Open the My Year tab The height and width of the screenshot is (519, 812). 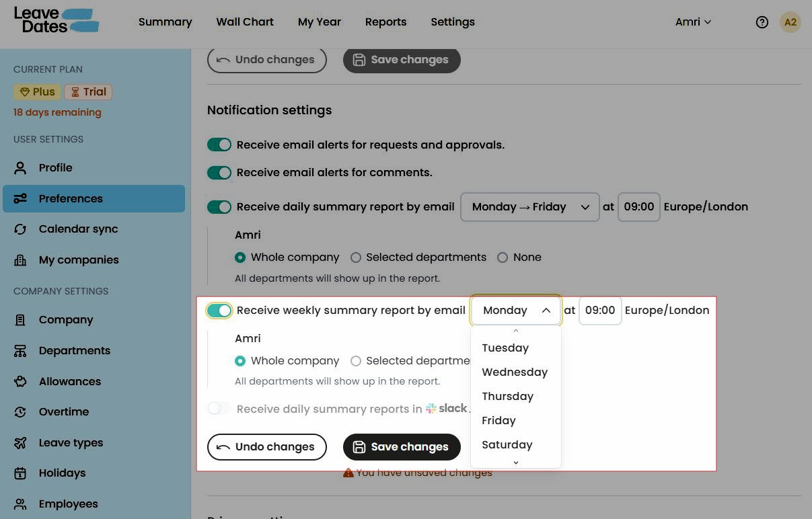point(320,22)
